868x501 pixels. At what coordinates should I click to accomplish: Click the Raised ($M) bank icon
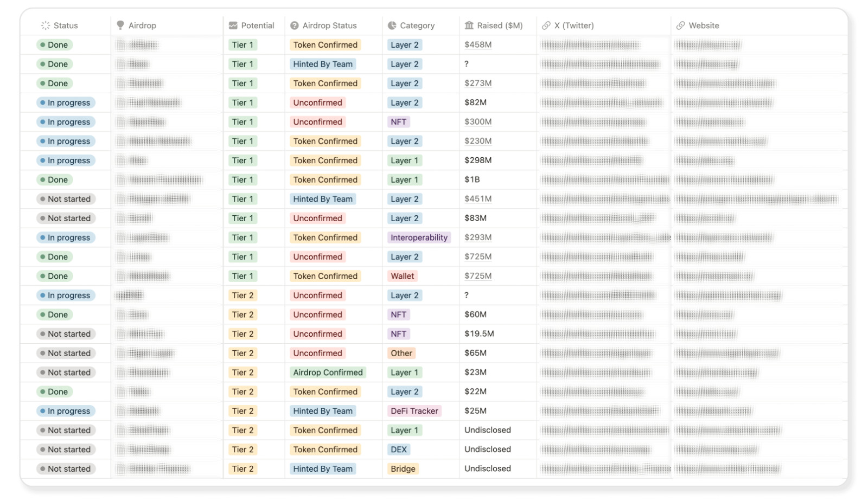click(469, 25)
